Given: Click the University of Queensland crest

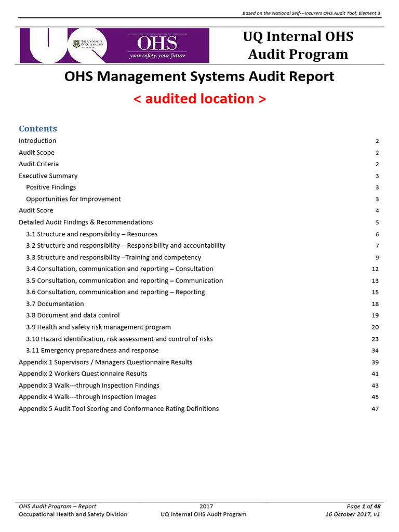Looking at the screenshot, I should [77, 44].
